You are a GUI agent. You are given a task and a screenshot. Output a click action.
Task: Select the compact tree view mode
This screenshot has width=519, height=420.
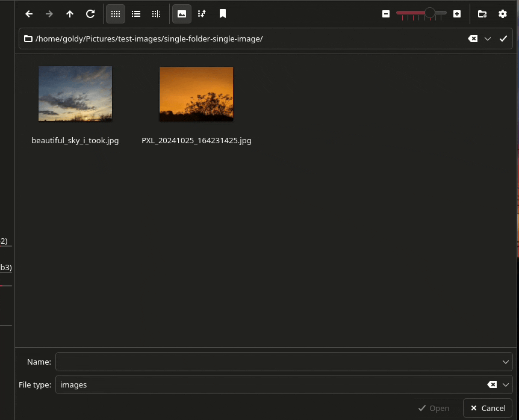pyautogui.click(x=156, y=14)
